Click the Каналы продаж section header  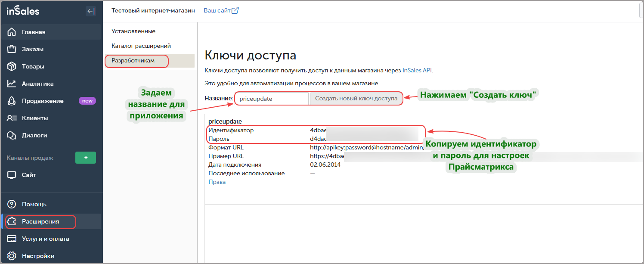pyautogui.click(x=30, y=158)
